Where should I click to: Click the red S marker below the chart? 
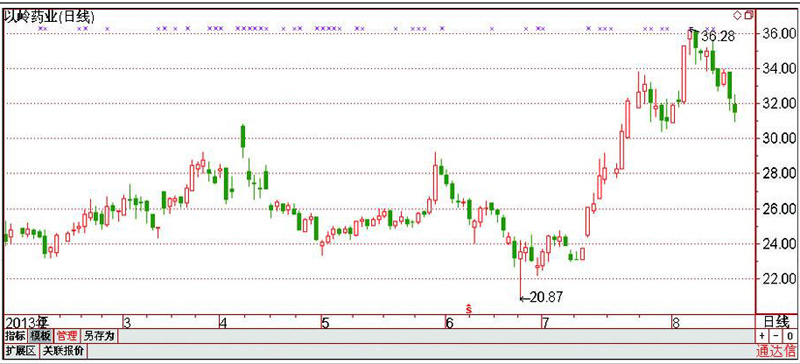coord(468,308)
